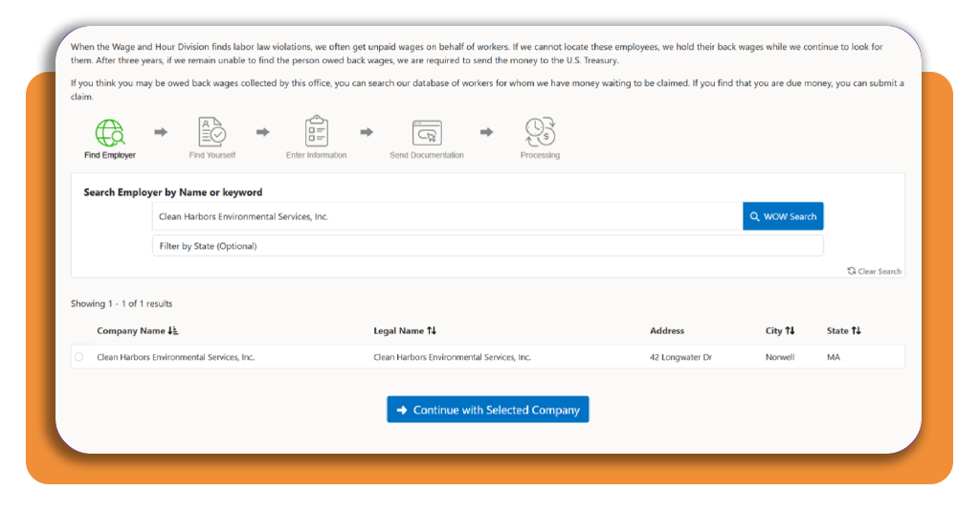Click the Find Yourself step label
This screenshot has width=980, height=513.
[x=212, y=155]
